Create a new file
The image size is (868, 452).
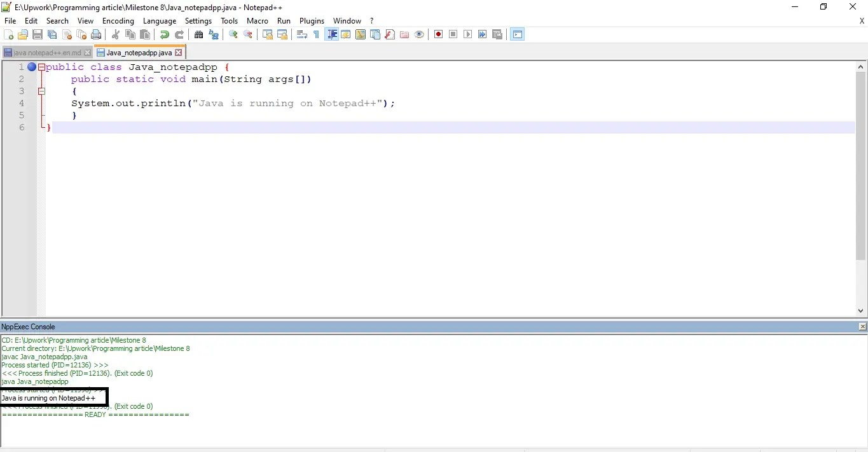[8, 34]
